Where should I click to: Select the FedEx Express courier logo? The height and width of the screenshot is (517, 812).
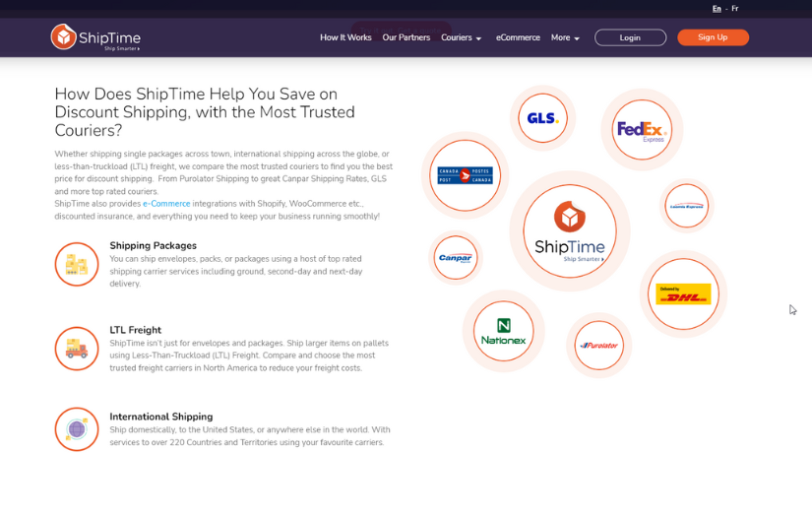(x=642, y=130)
